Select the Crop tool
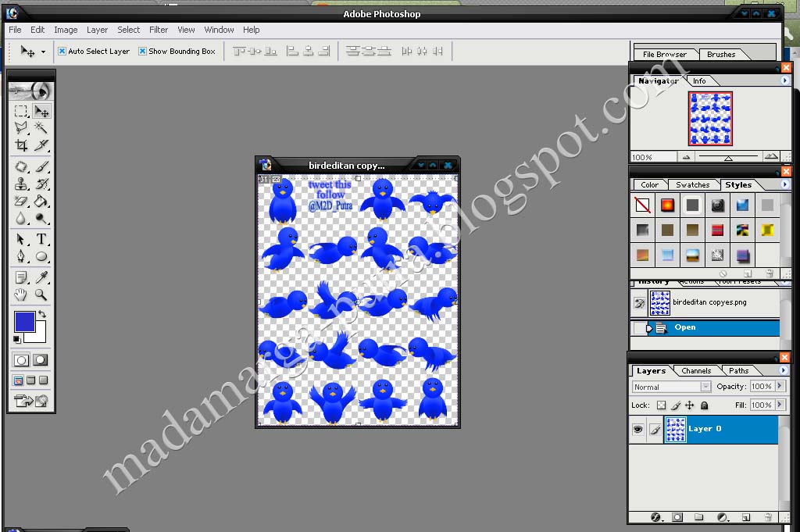The width and height of the screenshot is (800, 532). (x=21, y=145)
